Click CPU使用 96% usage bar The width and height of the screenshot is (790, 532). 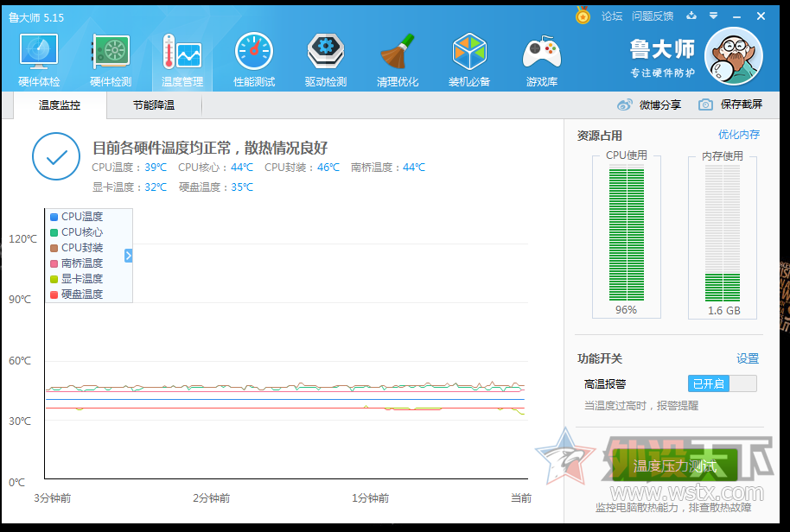pyautogui.click(x=627, y=234)
